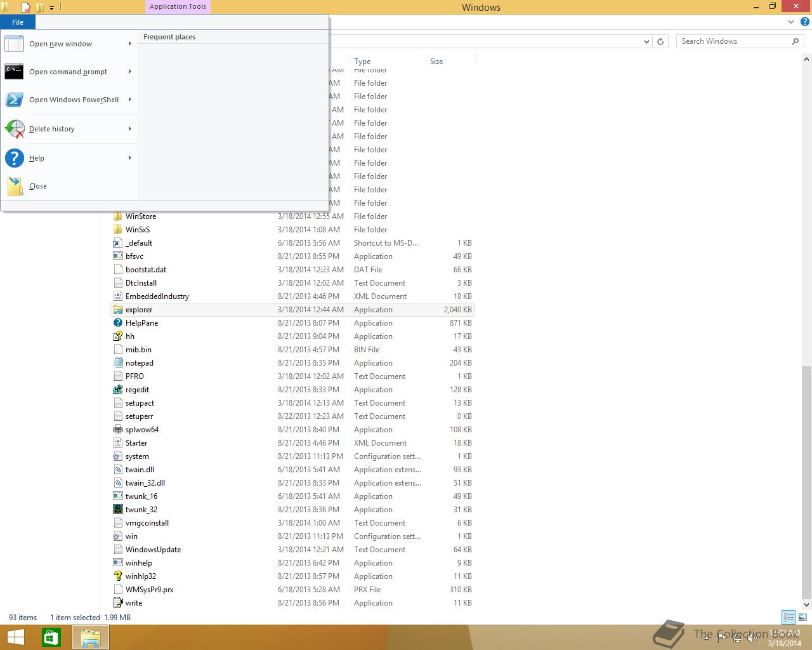Expand the ribbon using the chevron
The width and height of the screenshot is (812, 650).
[791, 22]
